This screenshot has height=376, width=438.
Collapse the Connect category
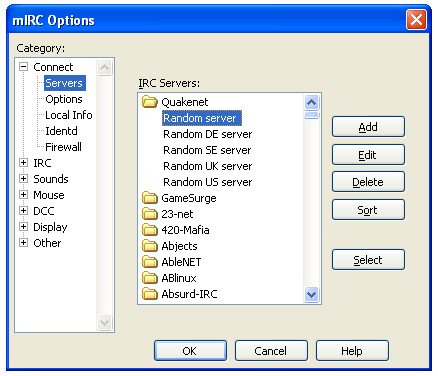(23, 67)
